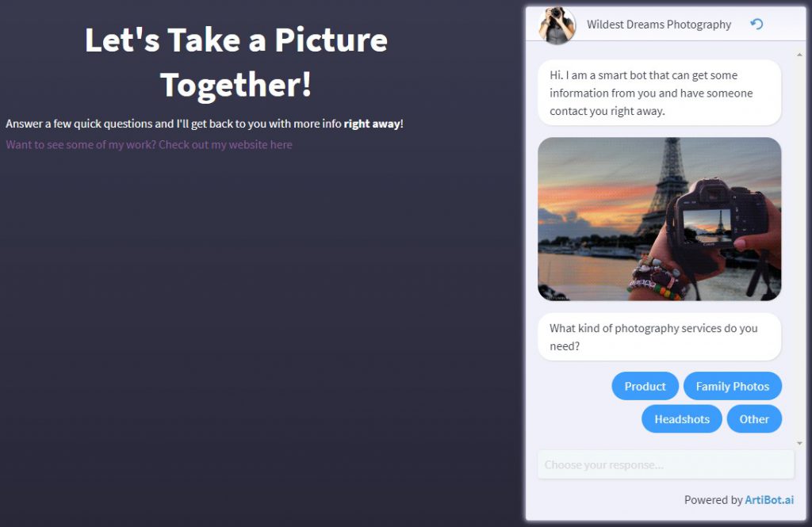This screenshot has height=527, width=812.
Task: Click the camera screen inside the photo
Action: coord(707,225)
